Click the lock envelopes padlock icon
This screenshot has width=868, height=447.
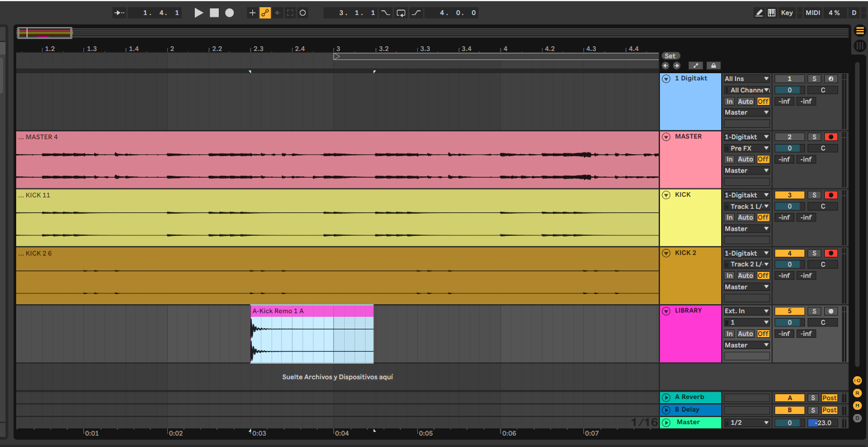pyautogui.click(x=713, y=65)
